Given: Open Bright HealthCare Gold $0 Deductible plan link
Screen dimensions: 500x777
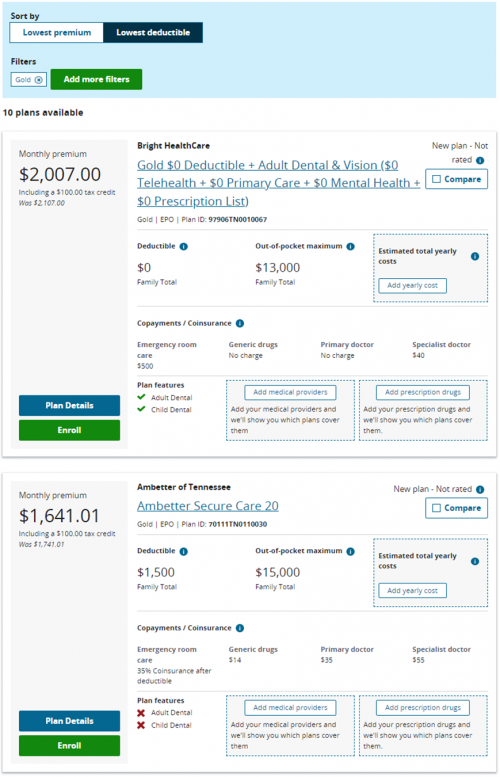Looking at the screenshot, I should coord(278,183).
